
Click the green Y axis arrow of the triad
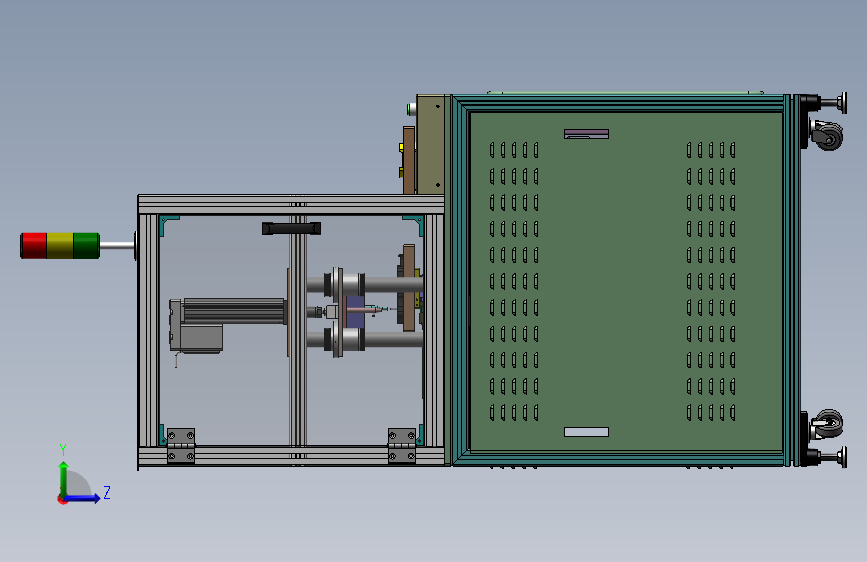[x=64, y=479]
